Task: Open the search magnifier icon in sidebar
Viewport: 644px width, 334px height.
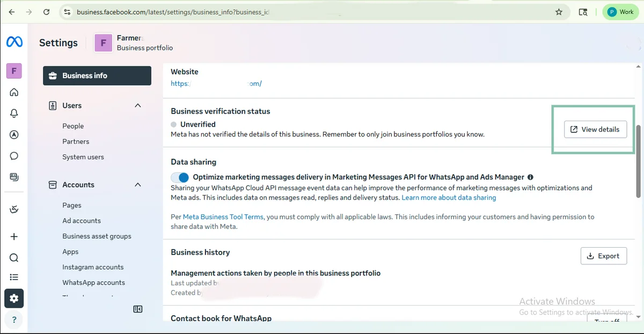Action: click(x=14, y=258)
